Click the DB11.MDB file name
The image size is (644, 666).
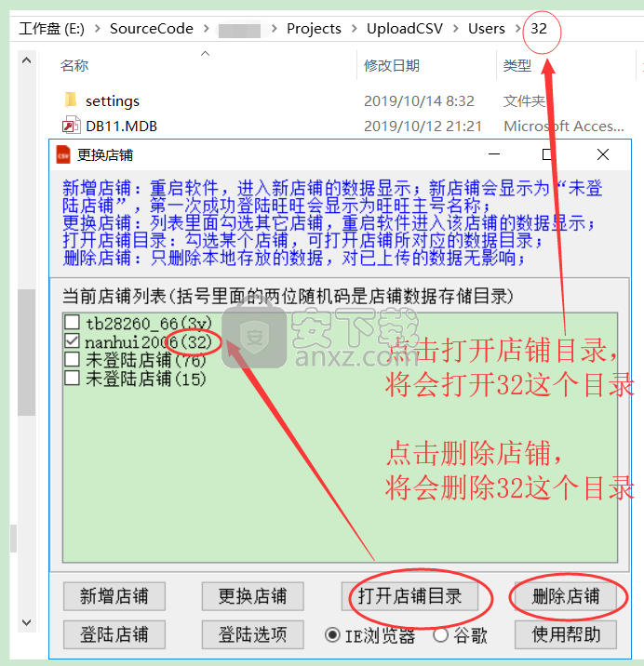pyautogui.click(x=122, y=127)
